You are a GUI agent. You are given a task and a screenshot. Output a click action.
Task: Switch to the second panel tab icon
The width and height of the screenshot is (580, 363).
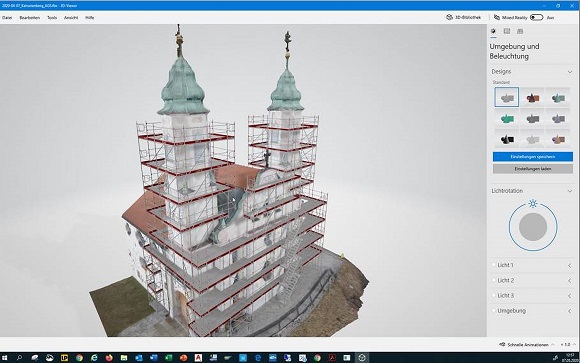[507, 31]
